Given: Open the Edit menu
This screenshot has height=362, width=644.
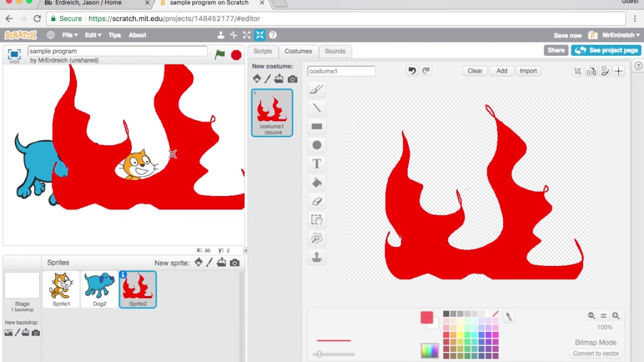Looking at the screenshot, I should pyautogui.click(x=93, y=35).
